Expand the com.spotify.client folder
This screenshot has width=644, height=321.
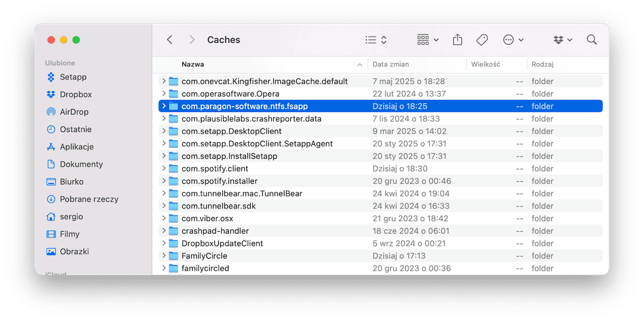pos(164,169)
